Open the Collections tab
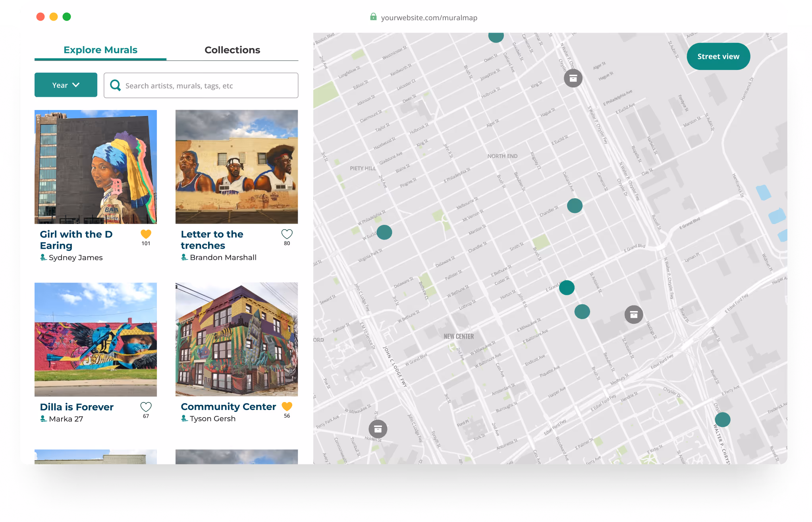The height and width of the screenshot is (522, 812). 232,50
